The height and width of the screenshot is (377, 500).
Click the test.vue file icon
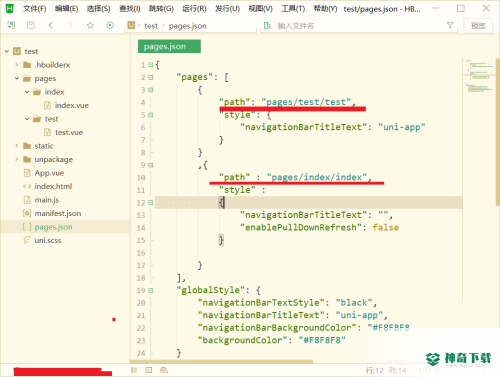47,132
